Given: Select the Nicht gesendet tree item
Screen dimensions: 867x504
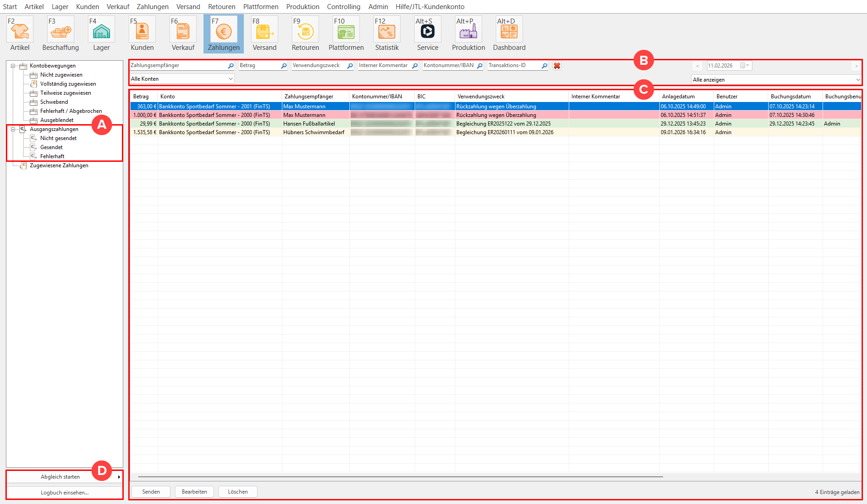Looking at the screenshot, I should coord(58,138).
